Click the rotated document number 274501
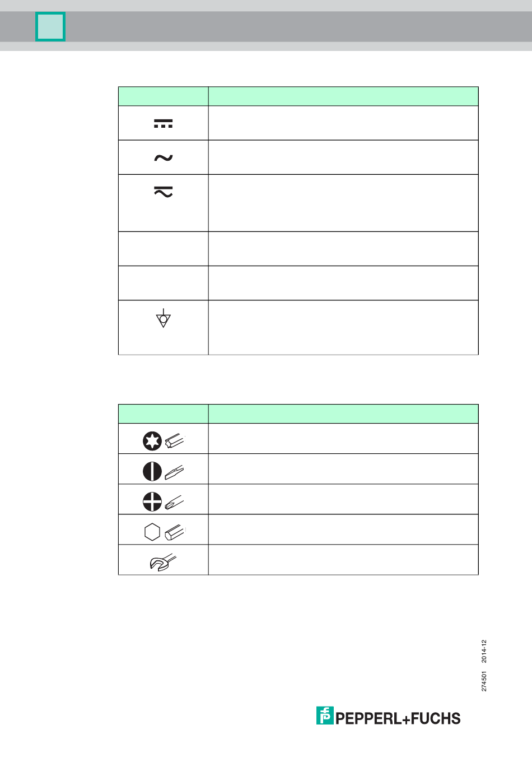532x757 pixels. pos(484,681)
